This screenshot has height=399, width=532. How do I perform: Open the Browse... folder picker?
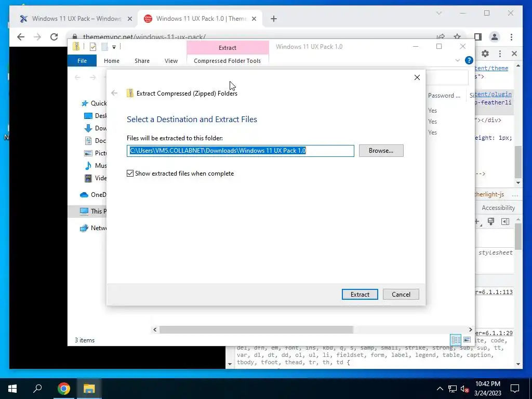click(381, 151)
